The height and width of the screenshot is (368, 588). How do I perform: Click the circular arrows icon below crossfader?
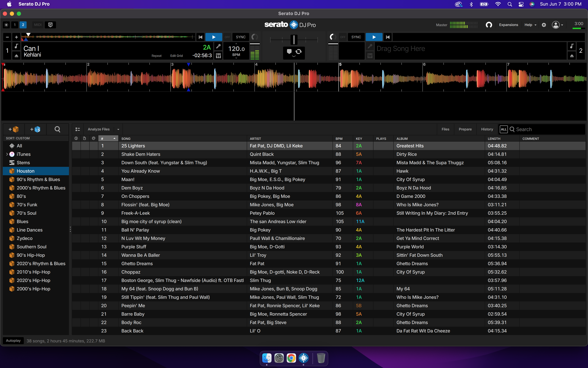click(299, 51)
